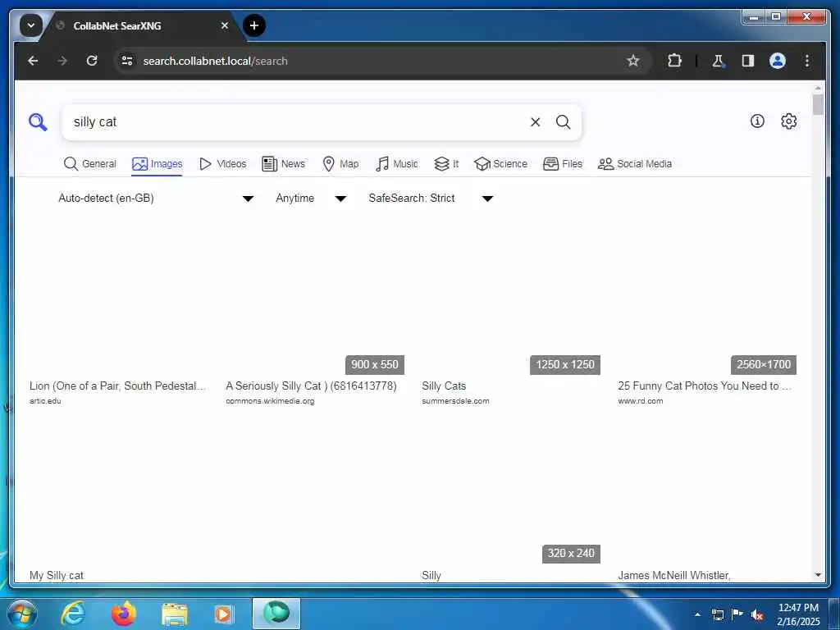The width and height of the screenshot is (840, 630).
Task: Clear the search query with the X icon
Action: point(535,122)
